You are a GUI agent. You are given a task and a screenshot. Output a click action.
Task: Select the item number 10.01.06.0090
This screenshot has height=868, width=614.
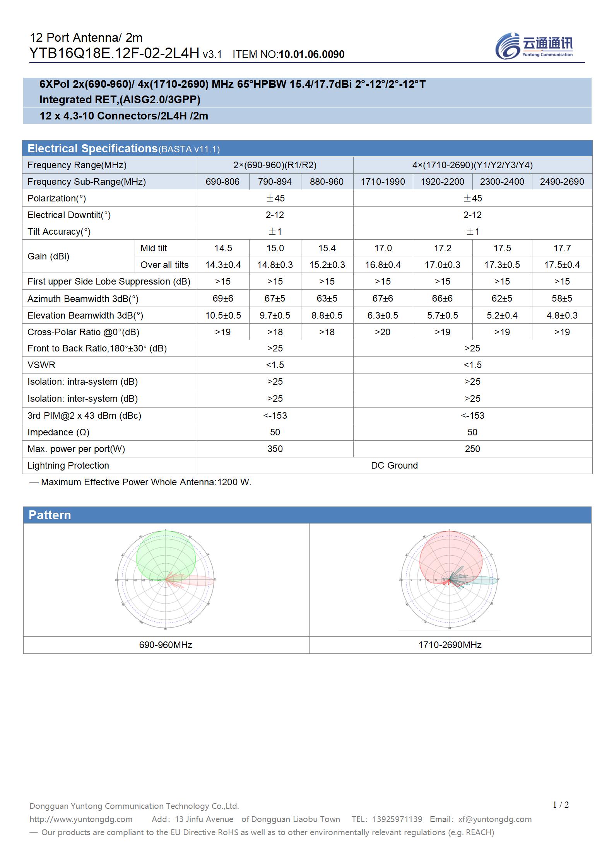[311, 55]
